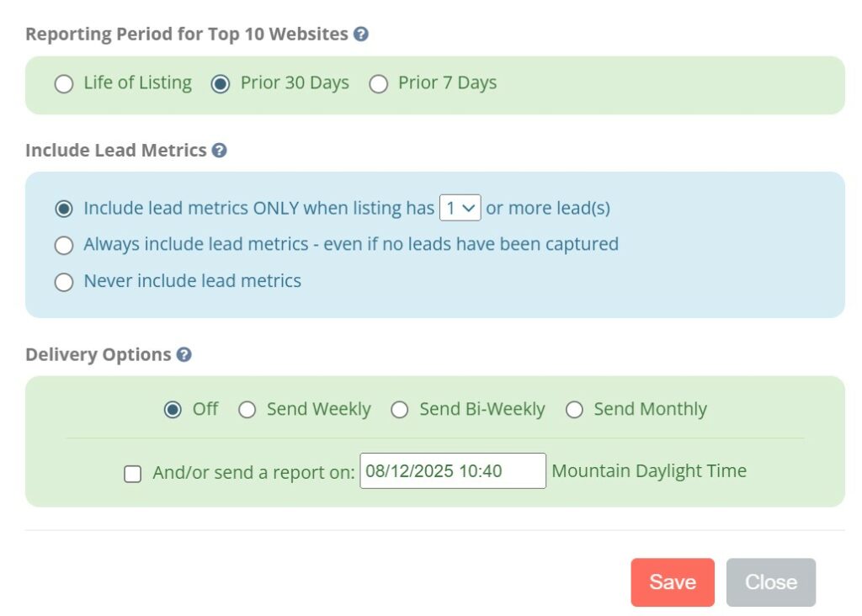
Task: Select Life of Listing radio option
Action: point(64,84)
